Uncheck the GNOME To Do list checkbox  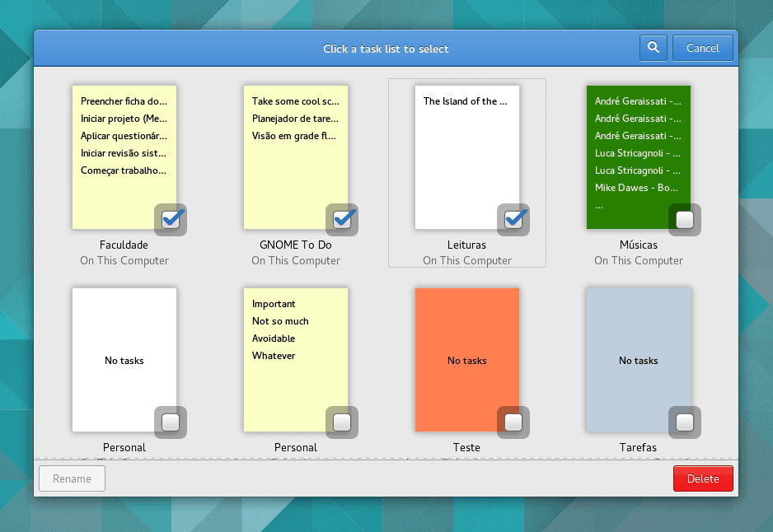[342, 219]
